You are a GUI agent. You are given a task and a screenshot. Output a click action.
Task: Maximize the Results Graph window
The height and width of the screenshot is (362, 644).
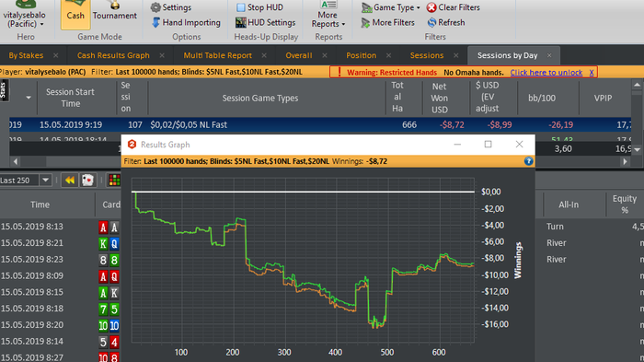pyautogui.click(x=488, y=144)
